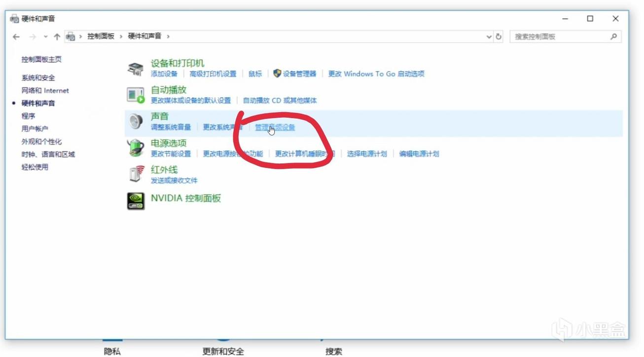Open the NVIDIA Control Panel icon
The width and height of the screenshot is (644, 357).
point(136,200)
